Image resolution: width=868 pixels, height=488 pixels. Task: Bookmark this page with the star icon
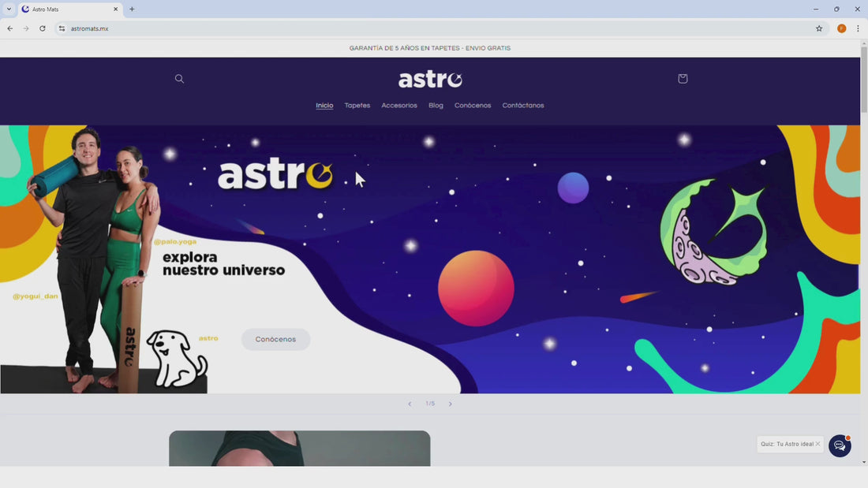pyautogui.click(x=819, y=28)
